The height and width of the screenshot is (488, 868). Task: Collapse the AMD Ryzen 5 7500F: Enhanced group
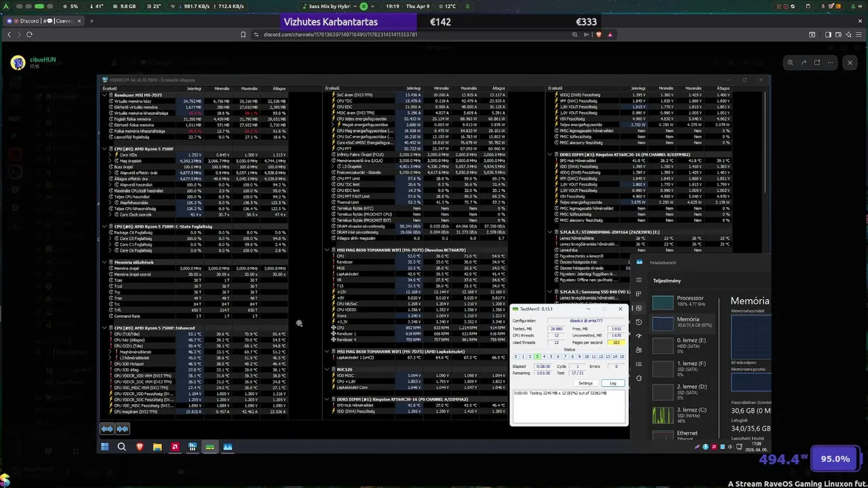[104, 328]
